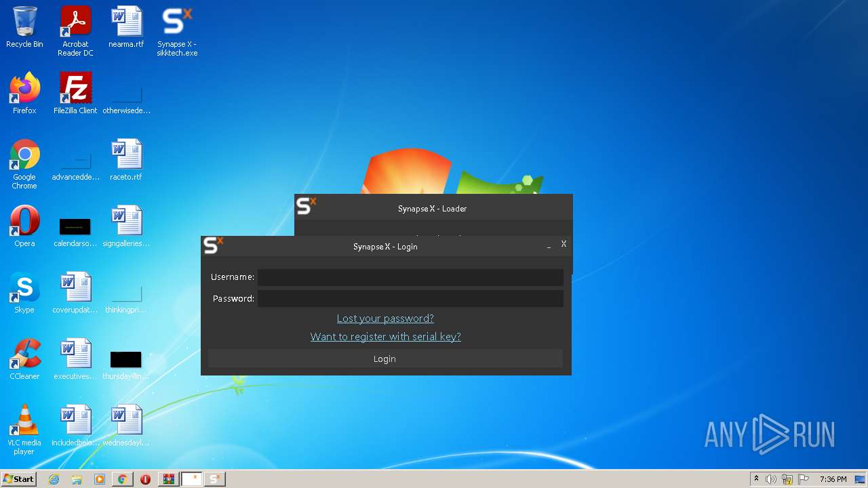Open the Windows Start menu
The width and height of the screenshot is (868, 488).
tap(19, 479)
